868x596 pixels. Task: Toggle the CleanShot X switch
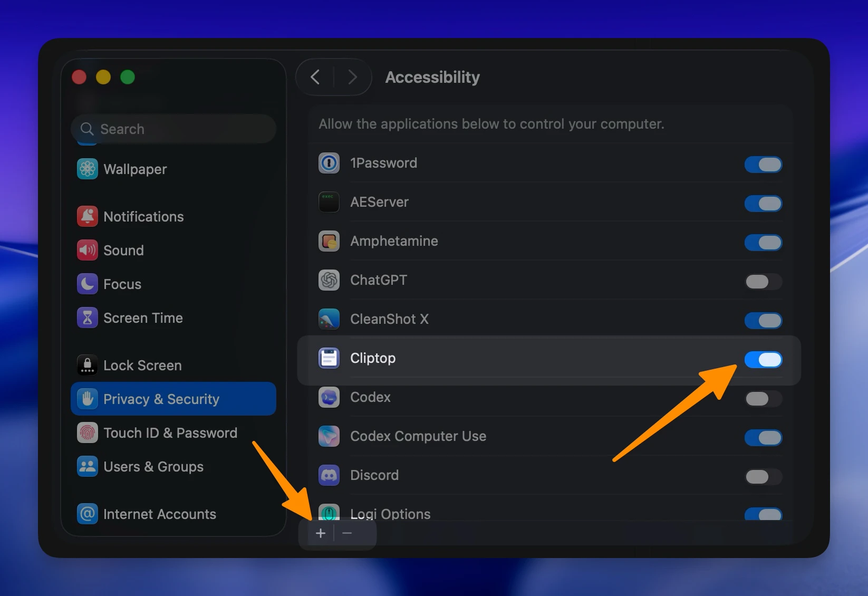[763, 321]
